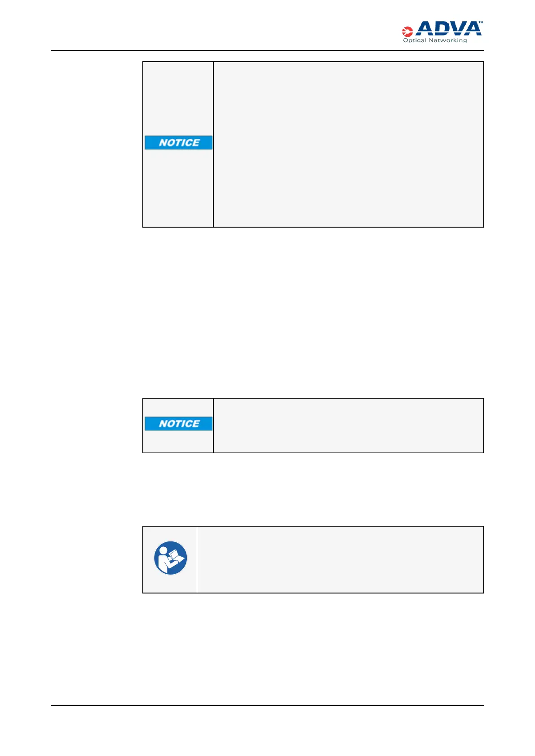Select the blue read-the-manual icon
The width and height of the screenshot is (535, 756).
click(x=170, y=558)
